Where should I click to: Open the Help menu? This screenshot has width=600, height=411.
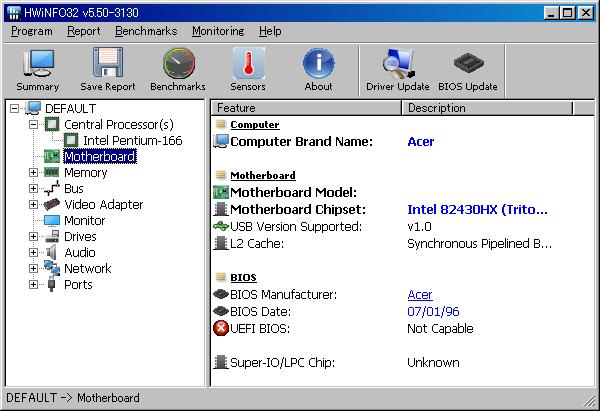(270, 31)
